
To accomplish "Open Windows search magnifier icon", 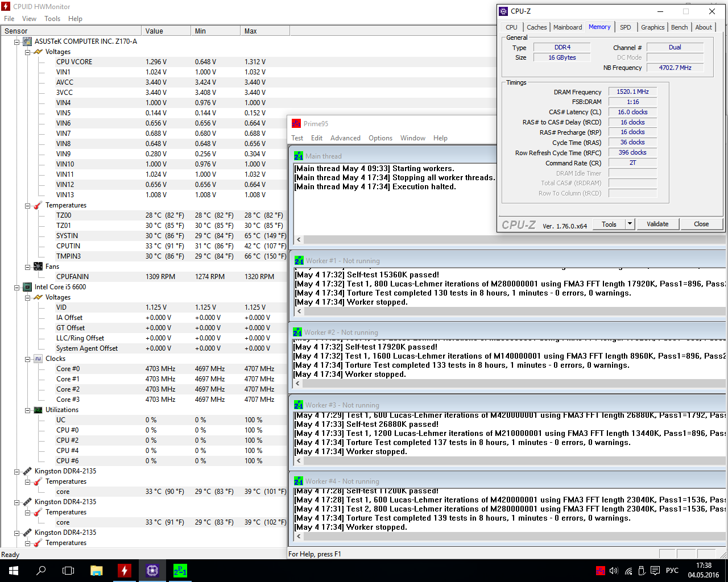I will [x=41, y=571].
